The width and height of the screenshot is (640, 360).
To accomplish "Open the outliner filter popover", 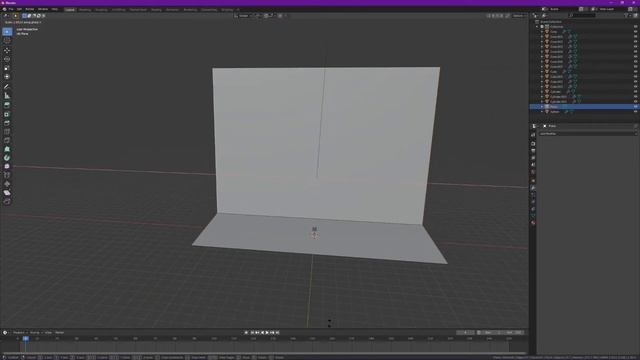I will click(x=627, y=16).
